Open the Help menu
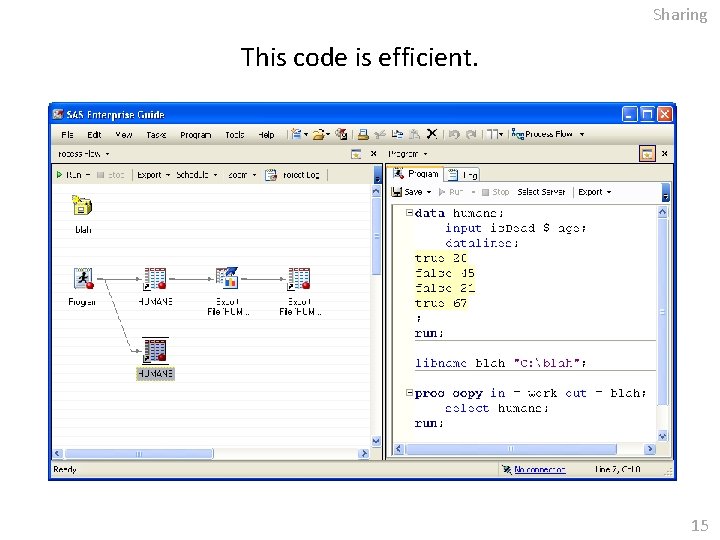Image resolution: width=720 pixels, height=540 pixels. pyautogui.click(x=266, y=135)
